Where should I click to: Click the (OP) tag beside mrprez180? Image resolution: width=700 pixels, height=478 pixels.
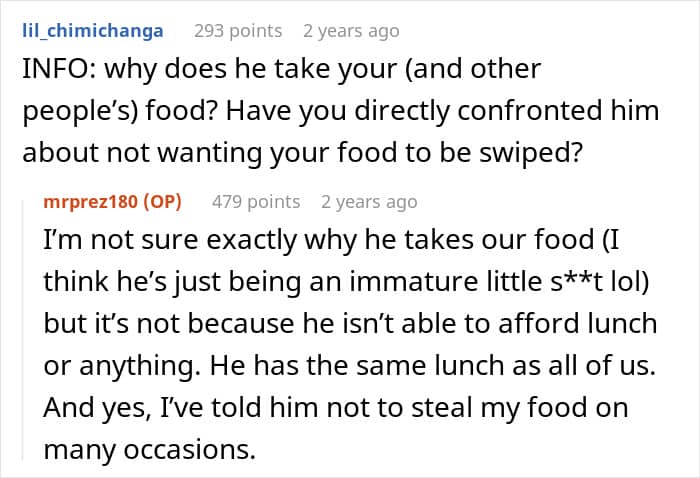(x=163, y=202)
